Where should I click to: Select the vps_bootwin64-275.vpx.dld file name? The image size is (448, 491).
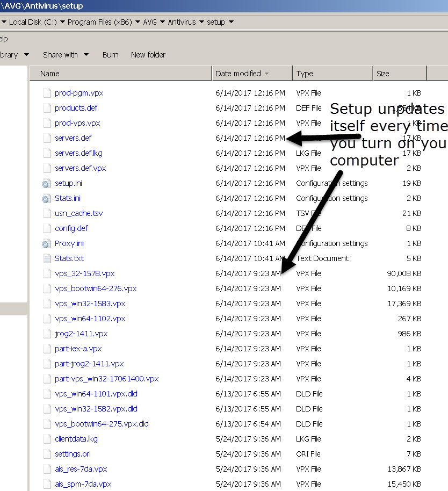[102, 424]
